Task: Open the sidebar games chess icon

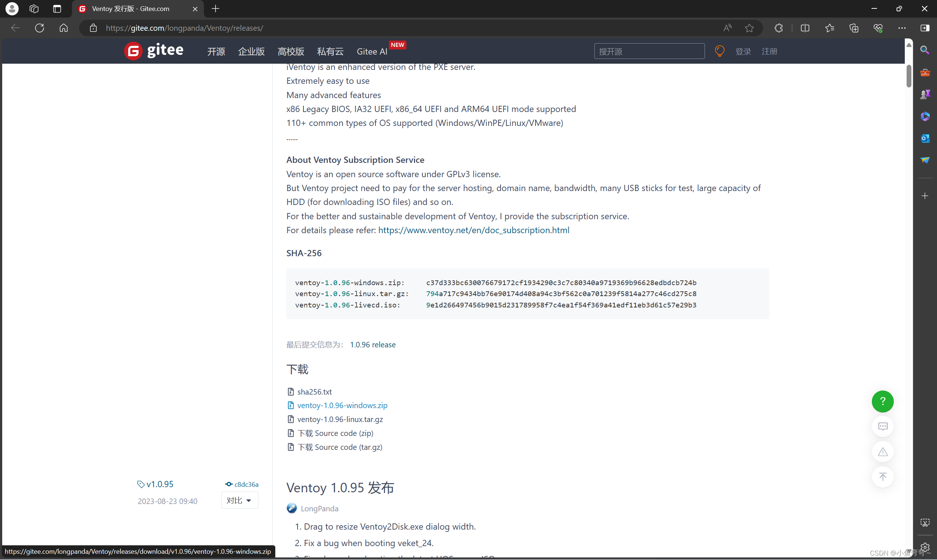Action: coord(925,94)
